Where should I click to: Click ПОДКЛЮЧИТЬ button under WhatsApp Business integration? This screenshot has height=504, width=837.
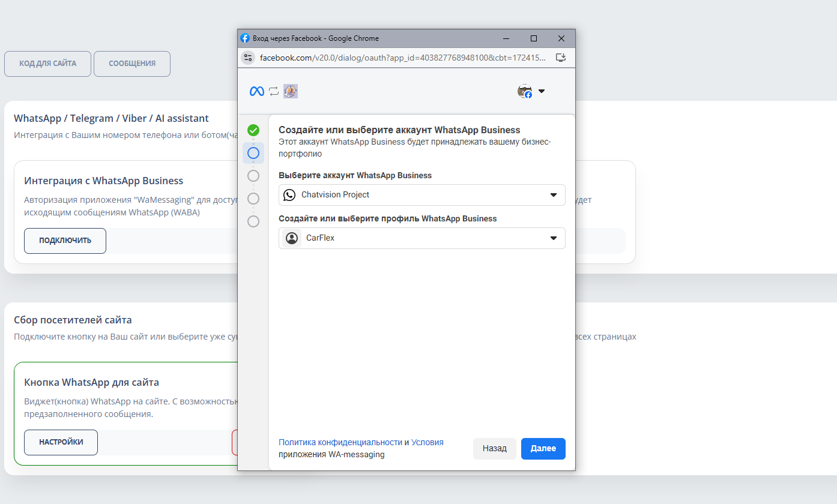click(x=65, y=241)
